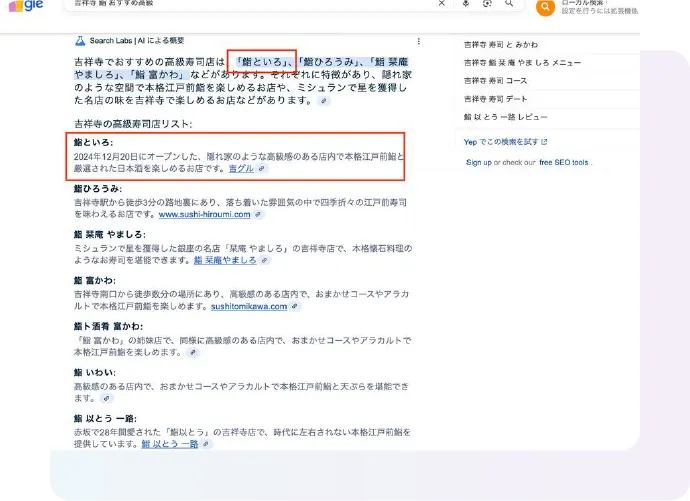Click highlighted 「鮨ひろうみ」 in the intro paragraph
Viewport: 690px width, 501px height.
click(x=329, y=62)
